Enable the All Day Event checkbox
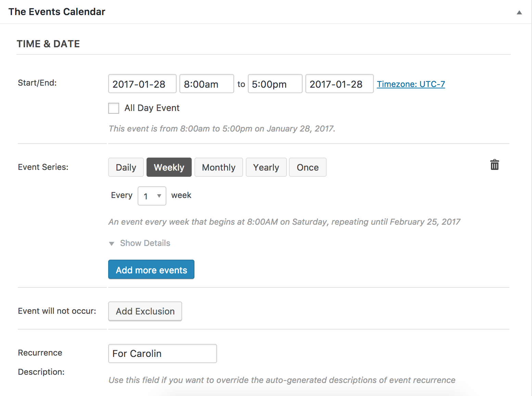 point(114,108)
